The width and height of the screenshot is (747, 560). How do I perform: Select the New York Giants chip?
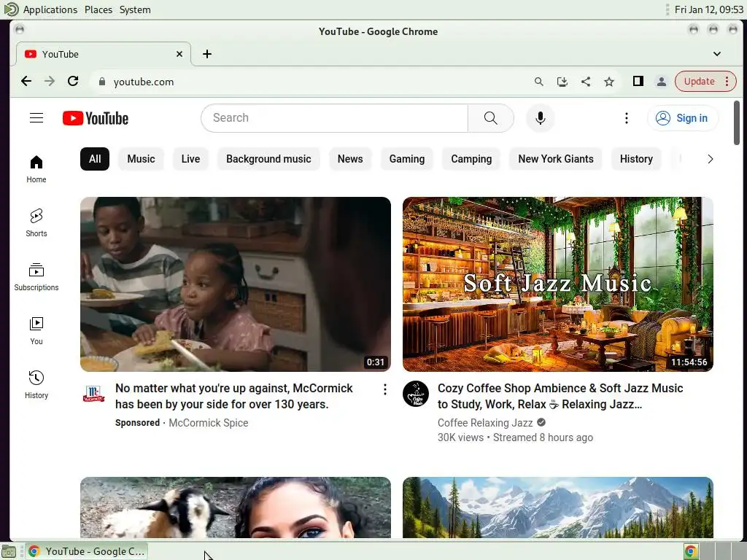point(556,159)
